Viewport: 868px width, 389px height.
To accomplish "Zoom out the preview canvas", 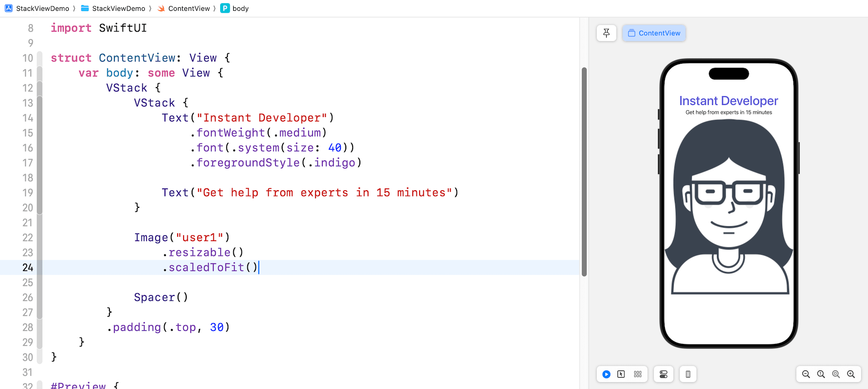I will (x=806, y=374).
